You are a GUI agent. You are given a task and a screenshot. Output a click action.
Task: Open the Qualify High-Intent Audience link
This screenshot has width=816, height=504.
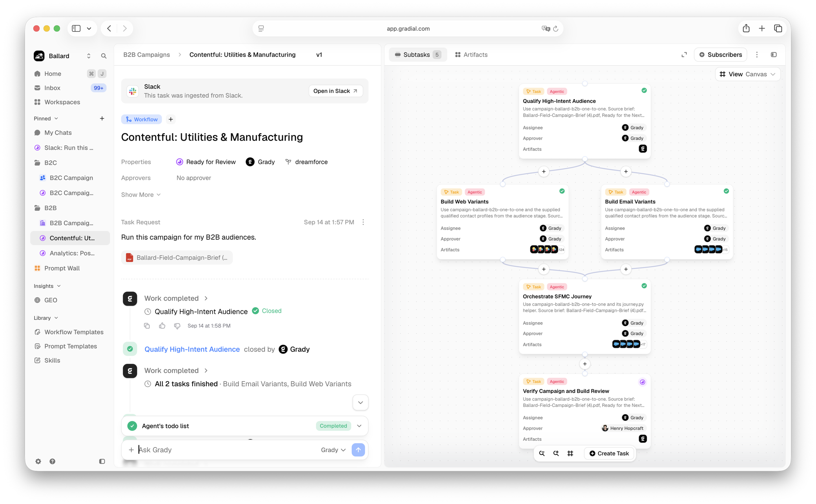(x=192, y=349)
